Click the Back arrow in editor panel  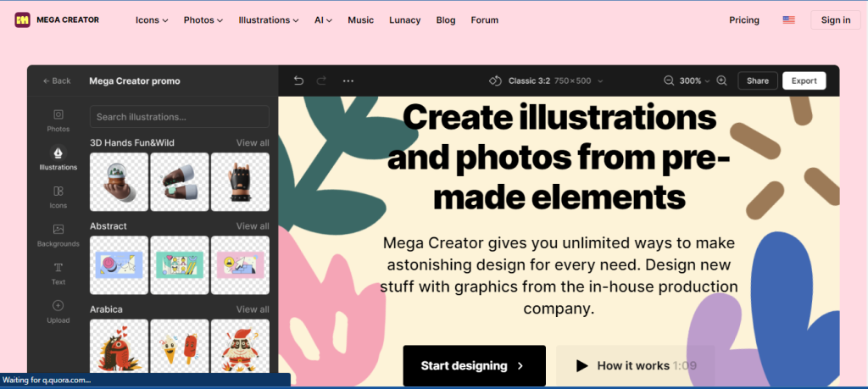point(47,81)
